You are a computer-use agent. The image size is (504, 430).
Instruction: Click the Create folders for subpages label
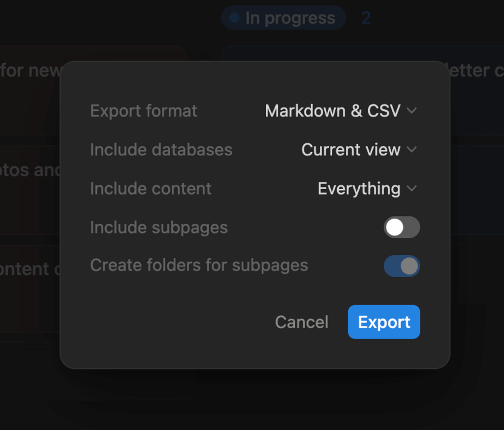(199, 265)
